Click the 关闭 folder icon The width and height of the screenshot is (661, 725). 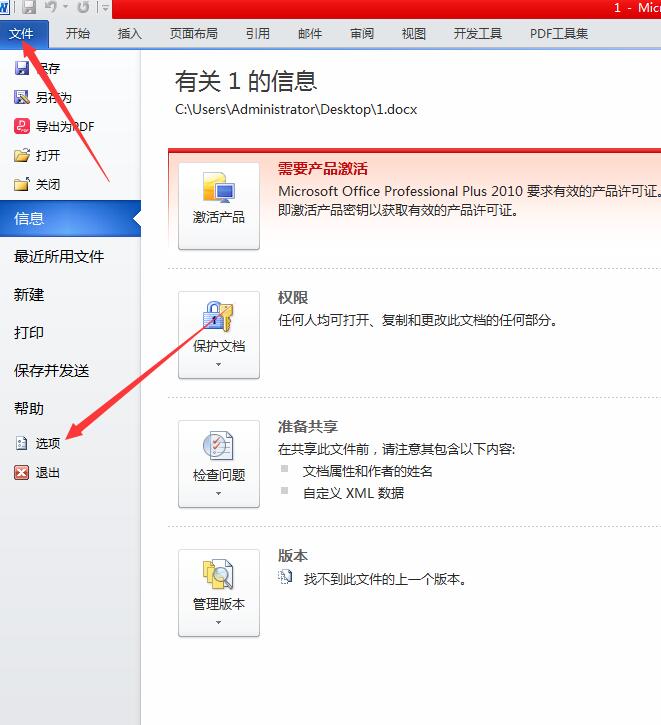tap(22, 184)
